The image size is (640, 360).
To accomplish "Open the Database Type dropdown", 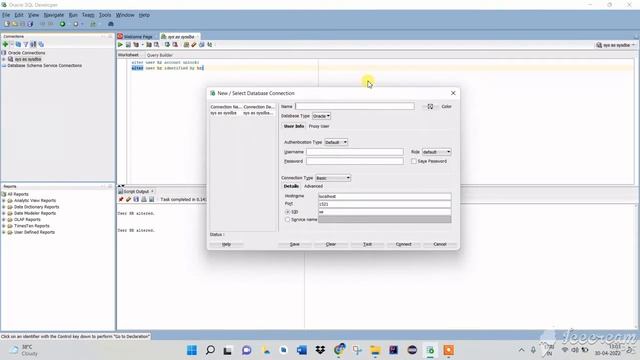I will pyautogui.click(x=321, y=116).
